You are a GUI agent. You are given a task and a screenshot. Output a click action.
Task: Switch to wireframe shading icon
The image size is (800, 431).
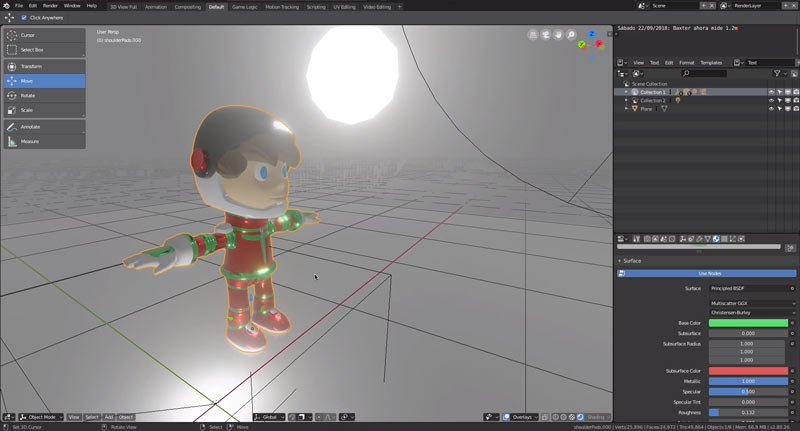coord(556,417)
